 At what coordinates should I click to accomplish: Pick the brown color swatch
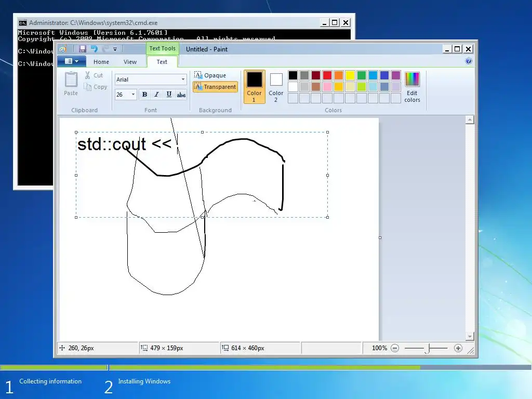(x=316, y=87)
